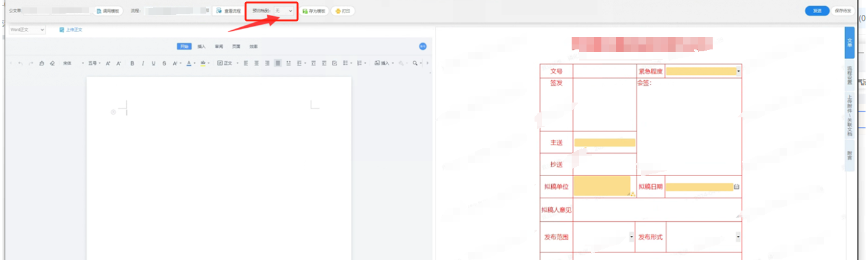Expand the toolbar overflow right arrow
The height and width of the screenshot is (260, 868).
[x=428, y=63]
